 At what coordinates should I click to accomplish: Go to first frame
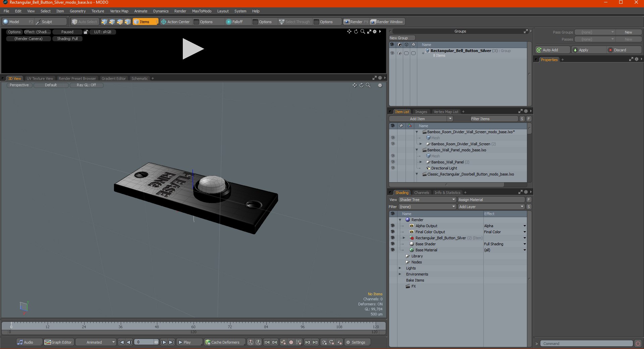tap(121, 342)
